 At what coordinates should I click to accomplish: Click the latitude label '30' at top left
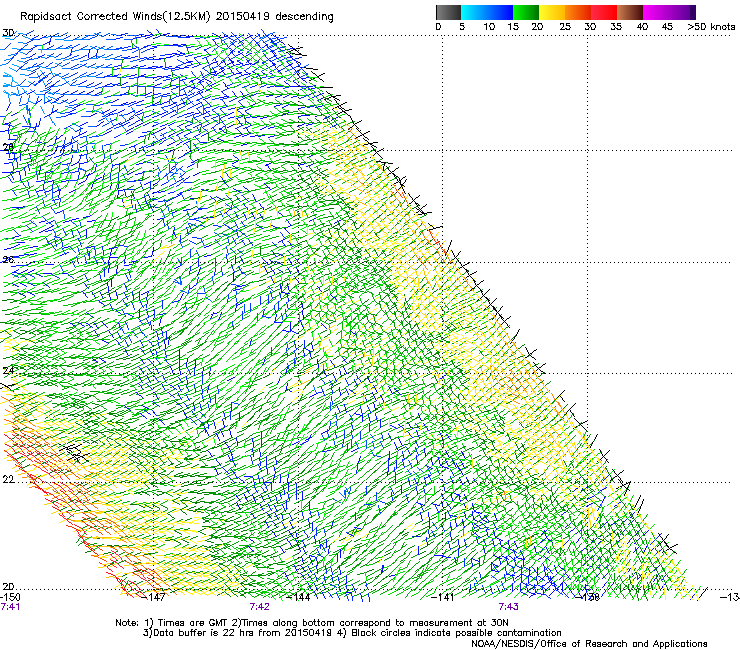point(8,33)
